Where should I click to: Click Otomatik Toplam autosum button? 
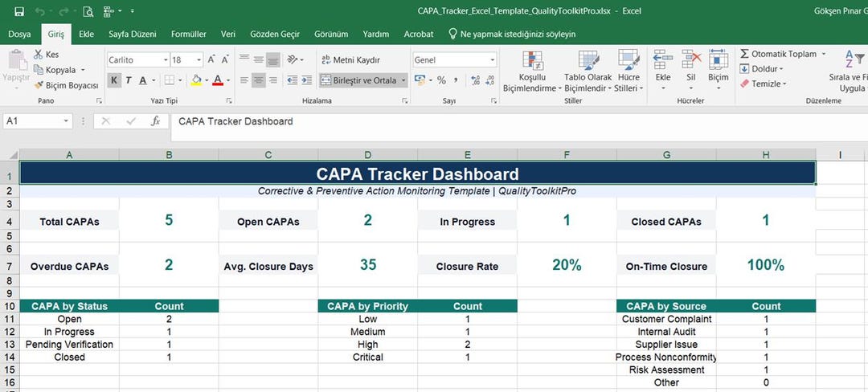click(x=778, y=54)
